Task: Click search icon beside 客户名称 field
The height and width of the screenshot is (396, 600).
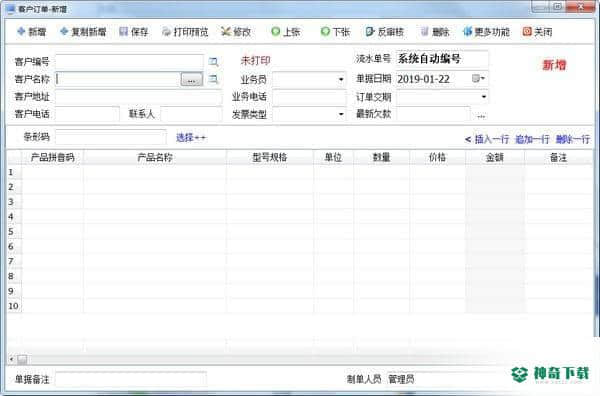Action: 213,80
